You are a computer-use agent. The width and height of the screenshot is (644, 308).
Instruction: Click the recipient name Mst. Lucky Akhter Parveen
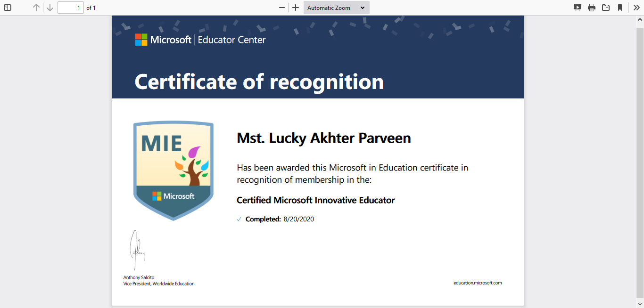tap(324, 138)
